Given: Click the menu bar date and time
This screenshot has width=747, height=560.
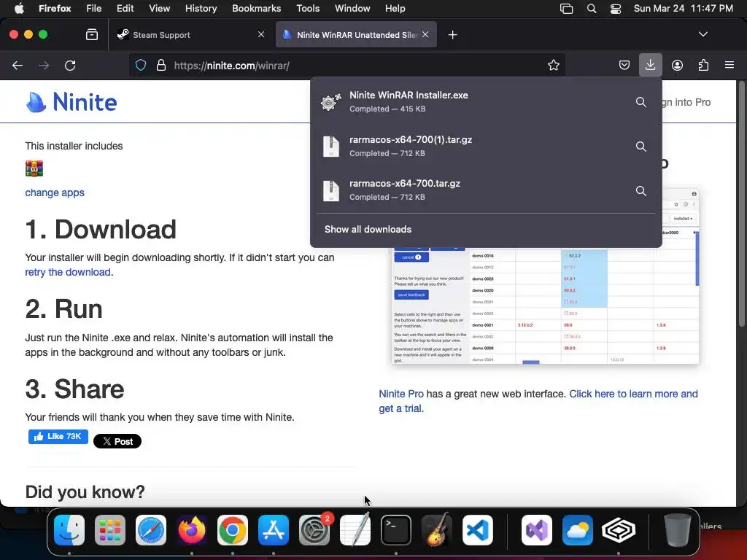Looking at the screenshot, I should click(683, 9).
